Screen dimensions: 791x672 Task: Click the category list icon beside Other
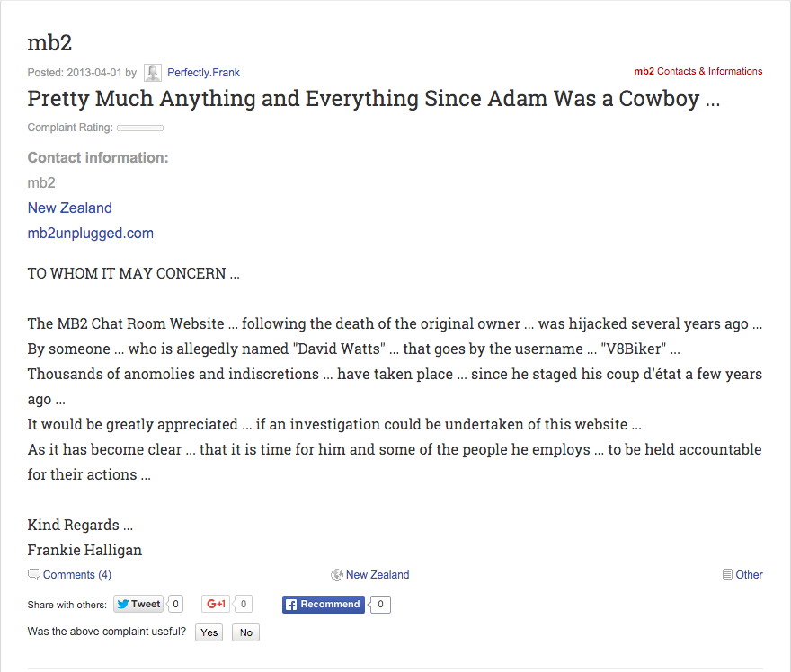coord(727,575)
